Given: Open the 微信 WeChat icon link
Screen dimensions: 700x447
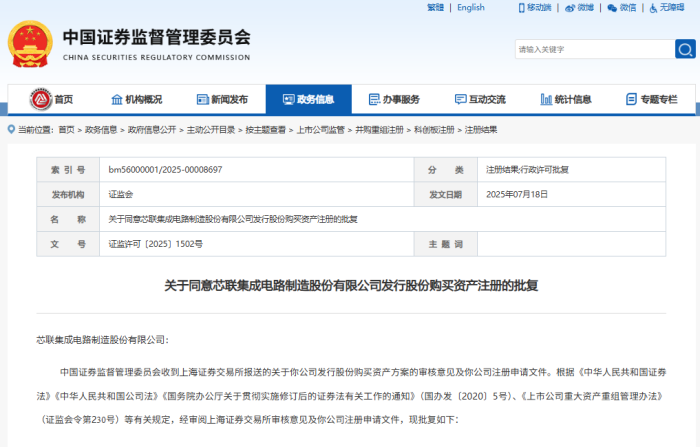Looking at the screenshot, I should 619,7.
